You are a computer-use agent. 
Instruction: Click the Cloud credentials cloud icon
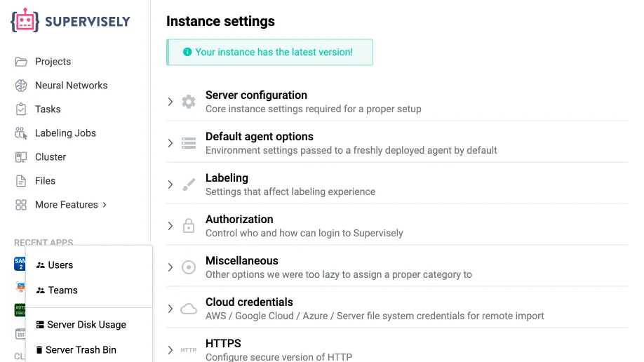[x=189, y=309]
